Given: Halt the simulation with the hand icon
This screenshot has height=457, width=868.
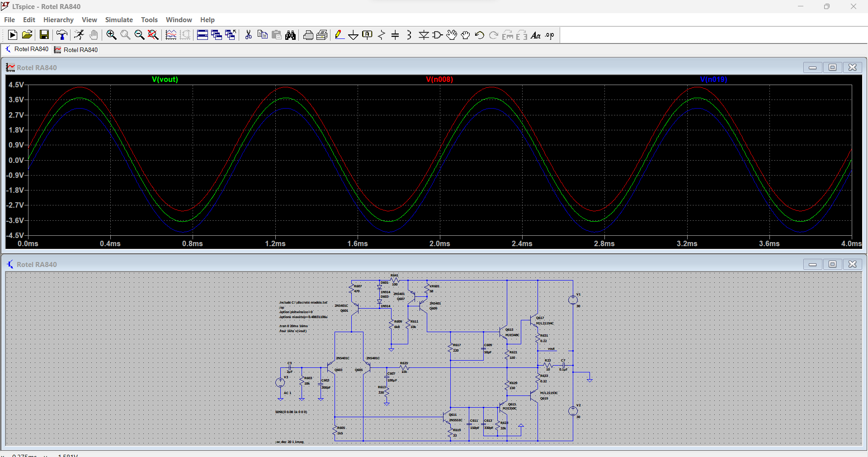Looking at the screenshot, I should [x=94, y=35].
